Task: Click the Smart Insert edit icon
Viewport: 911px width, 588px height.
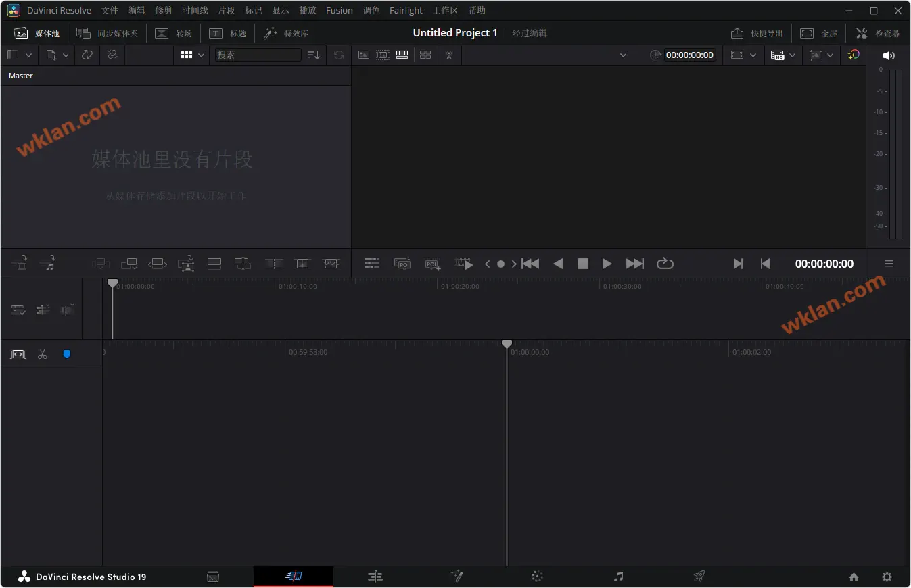Action: [x=101, y=264]
